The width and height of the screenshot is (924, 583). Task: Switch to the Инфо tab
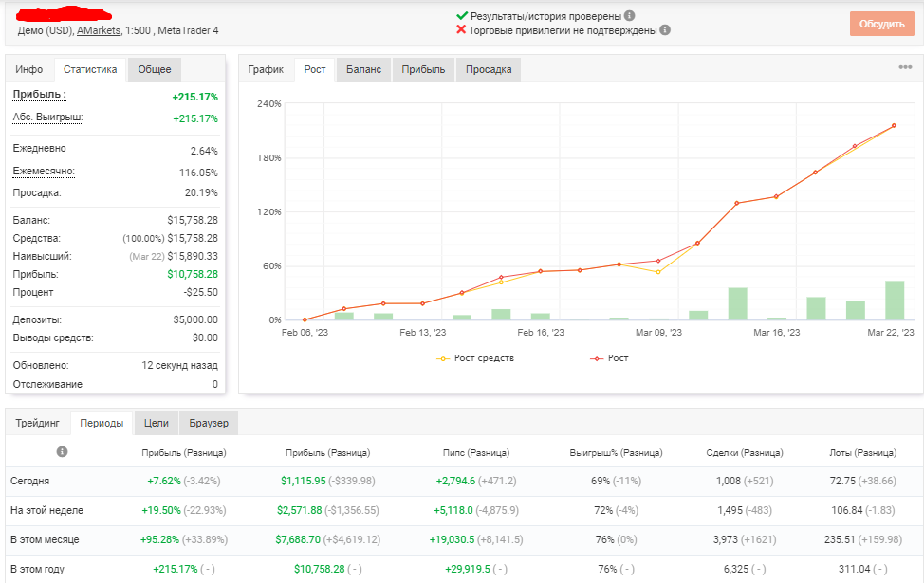tap(28, 69)
